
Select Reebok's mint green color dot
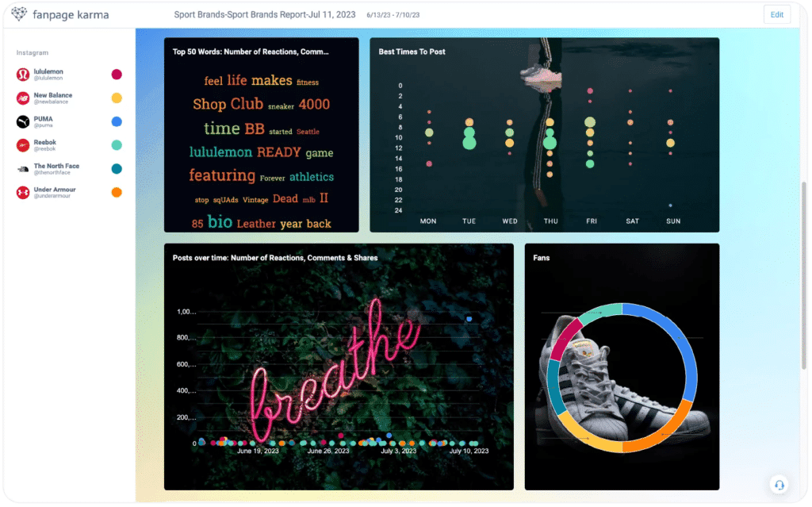click(x=117, y=145)
